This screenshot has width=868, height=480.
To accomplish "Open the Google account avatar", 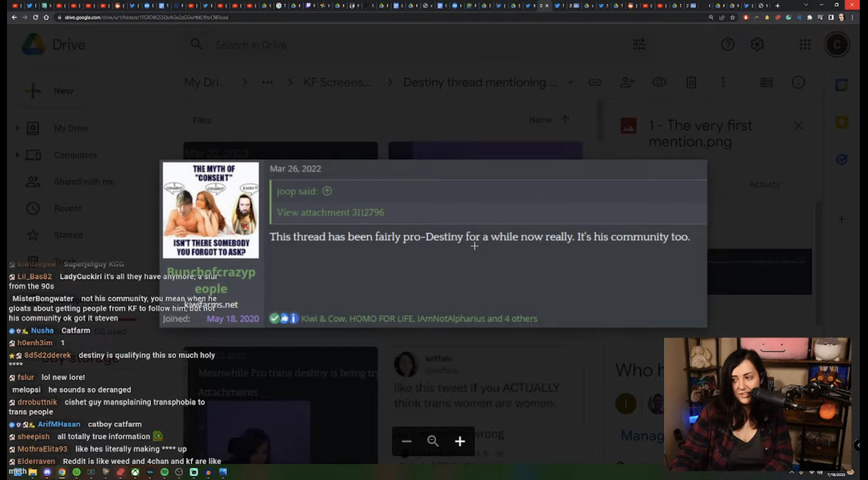I will 837,44.
